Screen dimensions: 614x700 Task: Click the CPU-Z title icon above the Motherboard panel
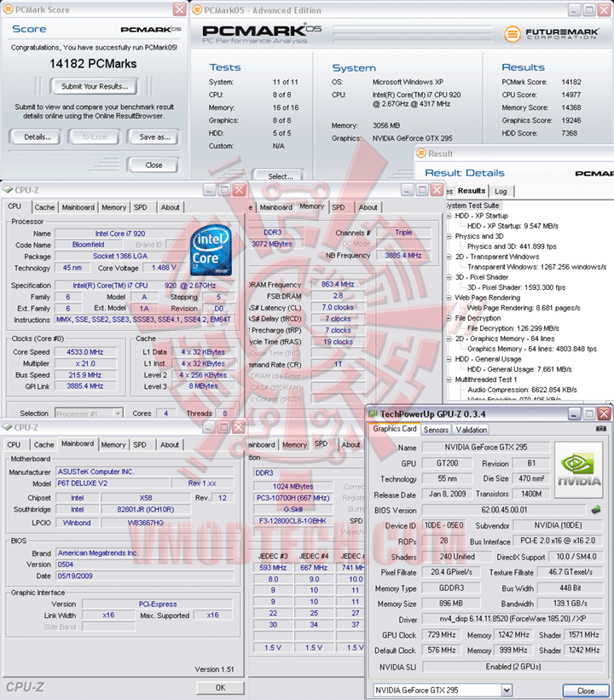coord(7,427)
